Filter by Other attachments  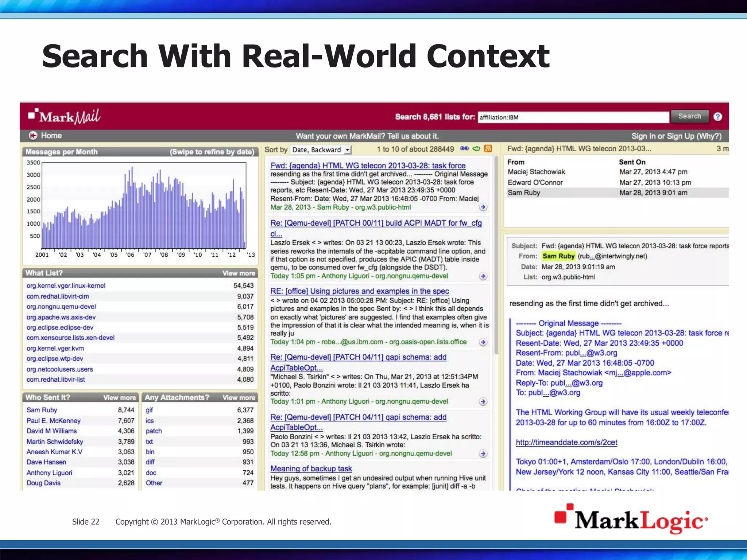[x=154, y=483]
